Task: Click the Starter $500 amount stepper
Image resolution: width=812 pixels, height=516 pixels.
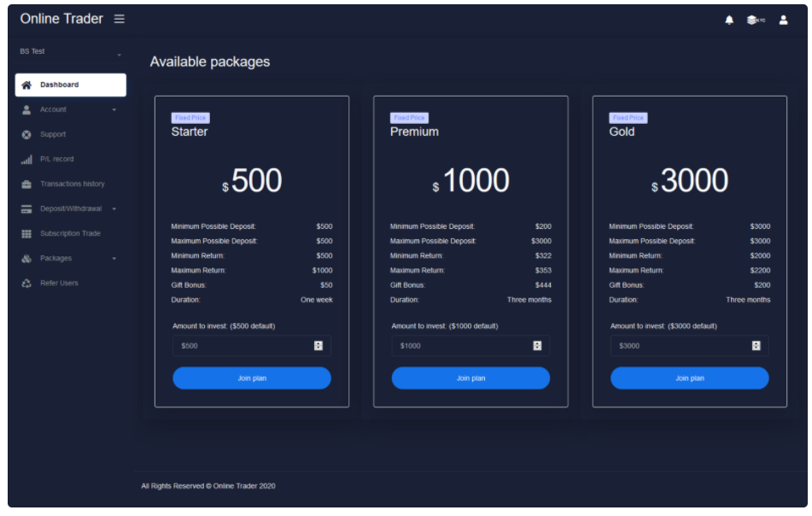Action: pyautogui.click(x=318, y=346)
